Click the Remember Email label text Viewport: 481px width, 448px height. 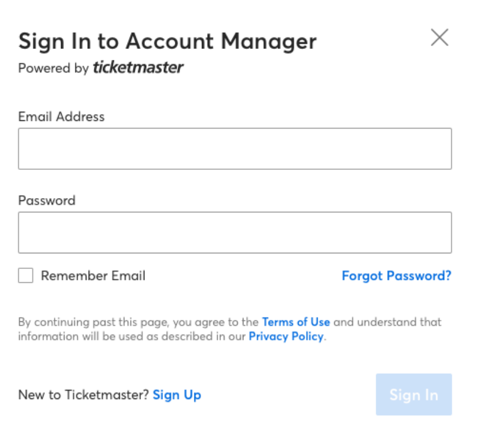[x=93, y=276]
